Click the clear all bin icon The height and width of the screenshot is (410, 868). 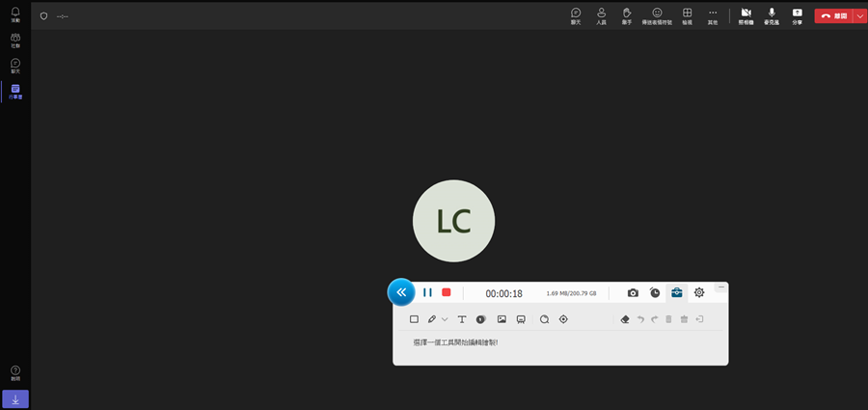coord(684,319)
